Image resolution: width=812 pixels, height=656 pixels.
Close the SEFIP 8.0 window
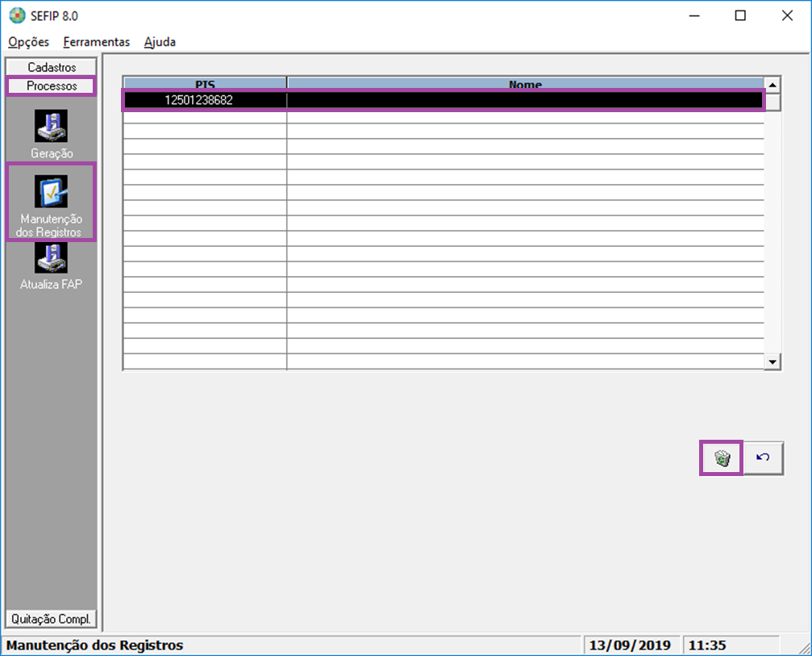pyautogui.click(x=787, y=15)
